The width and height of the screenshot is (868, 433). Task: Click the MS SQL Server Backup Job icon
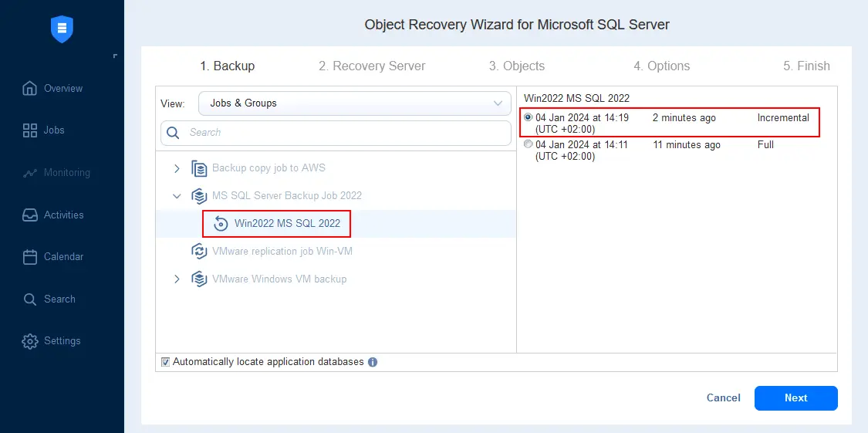[199, 196]
